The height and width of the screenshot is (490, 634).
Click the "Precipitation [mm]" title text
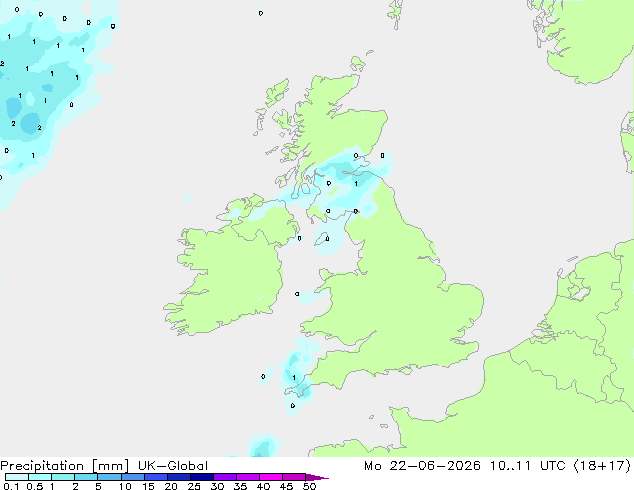[x=65, y=466]
